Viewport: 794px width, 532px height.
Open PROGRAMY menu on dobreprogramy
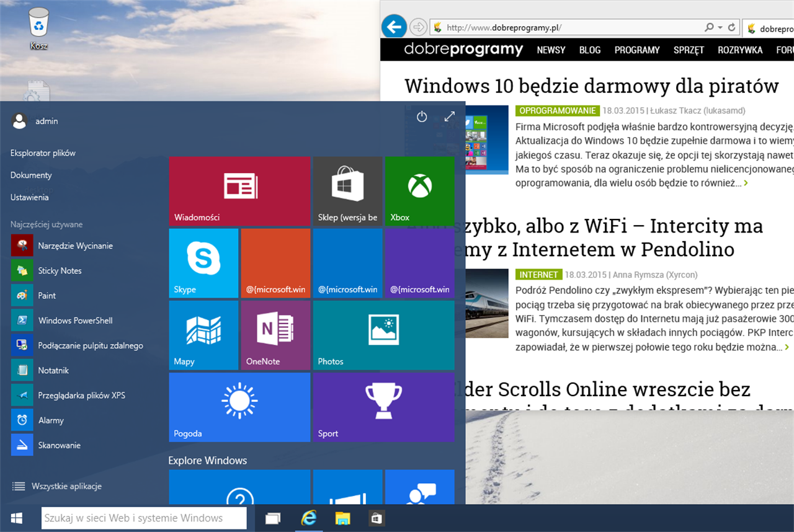(x=637, y=50)
